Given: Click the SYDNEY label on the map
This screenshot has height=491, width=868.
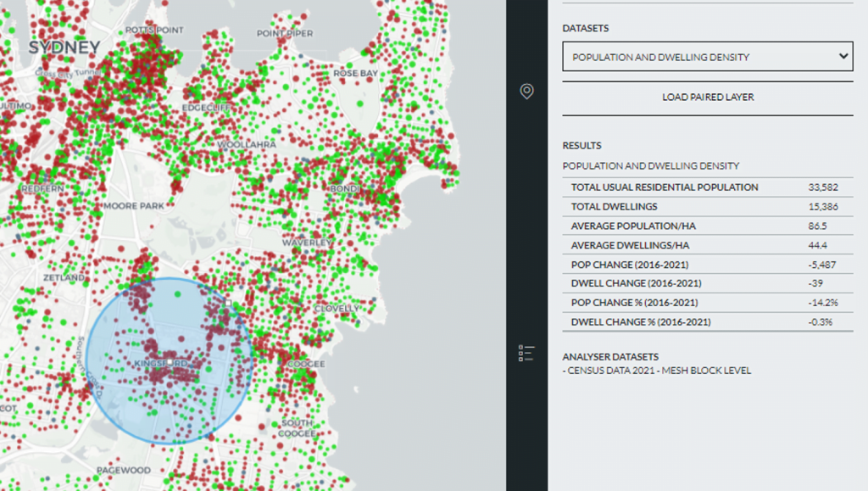Looking at the screenshot, I should tap(62, 48).
